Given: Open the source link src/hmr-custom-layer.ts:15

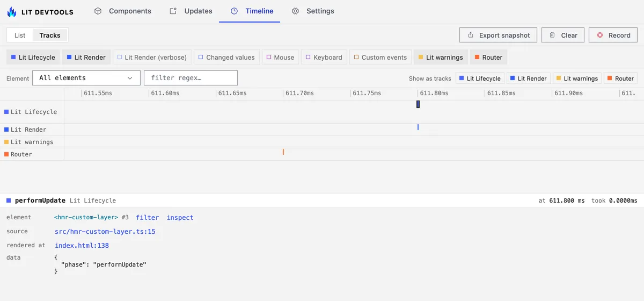Looking at the screenshot, I should coord(105,232).
